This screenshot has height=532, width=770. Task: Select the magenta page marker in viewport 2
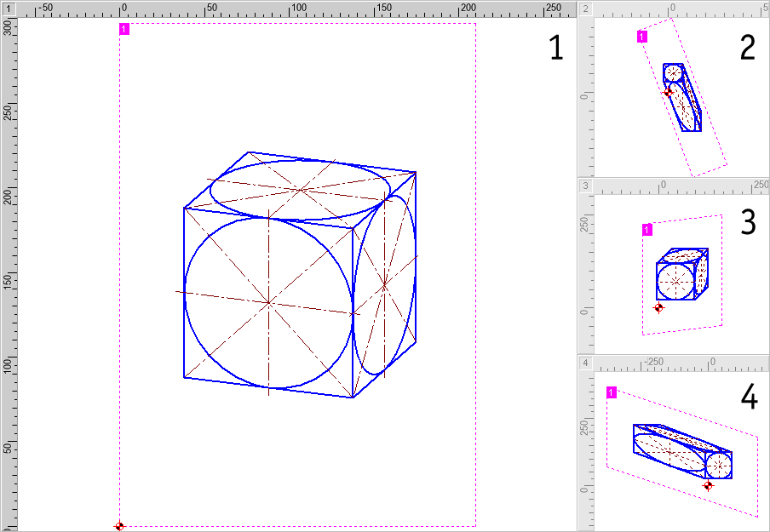point(641,37)
